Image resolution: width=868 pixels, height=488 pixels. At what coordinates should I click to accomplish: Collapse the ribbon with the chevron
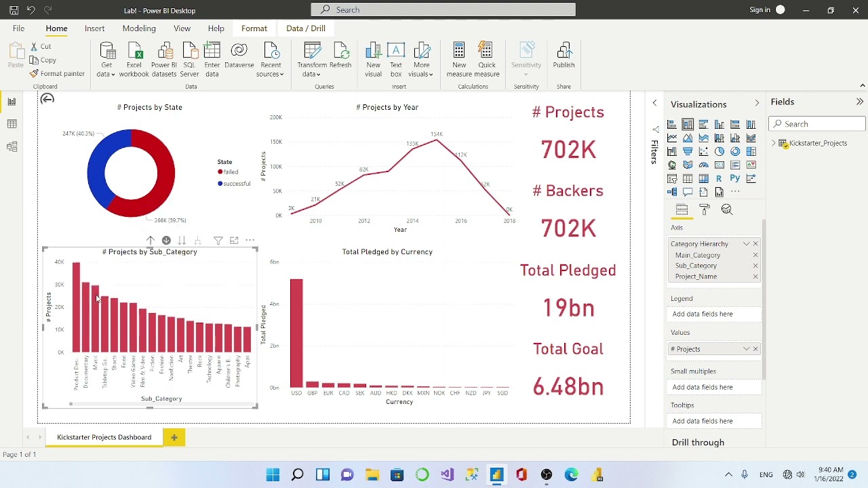point(863,85)
